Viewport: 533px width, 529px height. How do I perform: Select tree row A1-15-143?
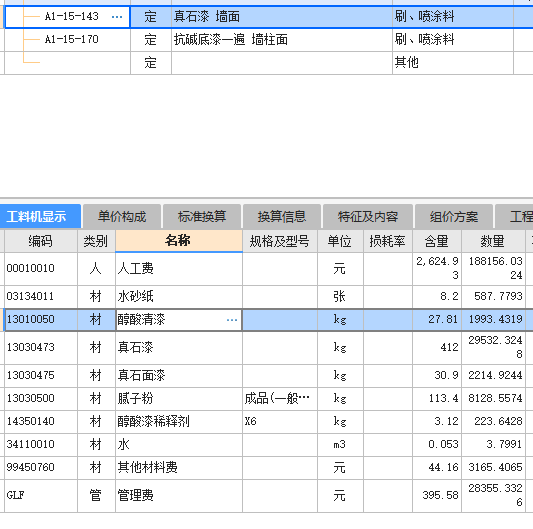pyautogui.click(x=67, y=17)
